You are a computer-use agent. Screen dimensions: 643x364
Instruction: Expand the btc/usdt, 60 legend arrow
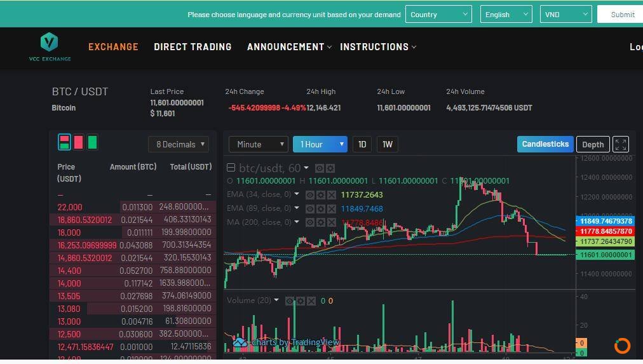click(306, 168)
